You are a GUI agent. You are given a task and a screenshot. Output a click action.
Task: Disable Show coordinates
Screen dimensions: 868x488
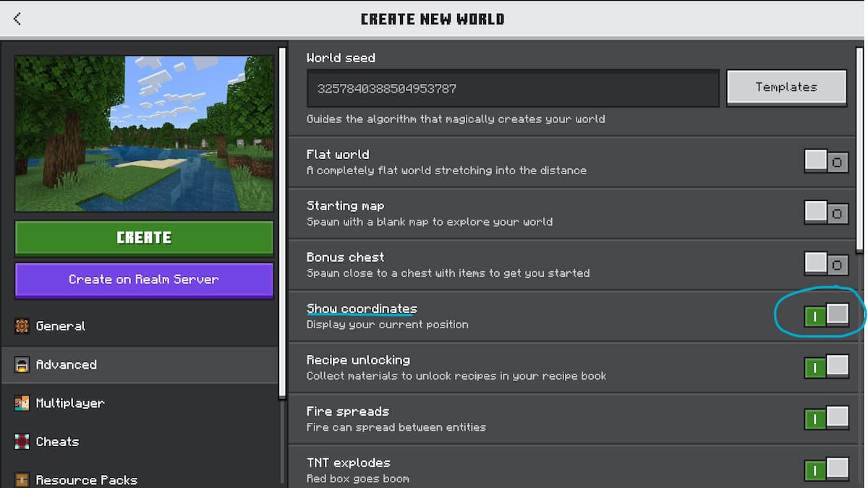click(826, 315)
